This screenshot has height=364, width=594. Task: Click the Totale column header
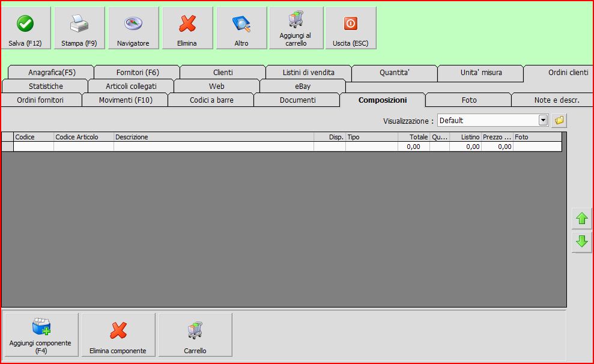414,137
